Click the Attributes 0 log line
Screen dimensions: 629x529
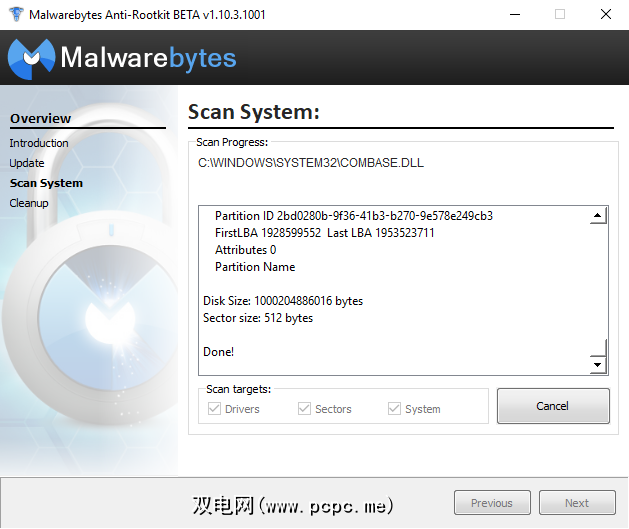pyautogui.click(x=246, y=250)
